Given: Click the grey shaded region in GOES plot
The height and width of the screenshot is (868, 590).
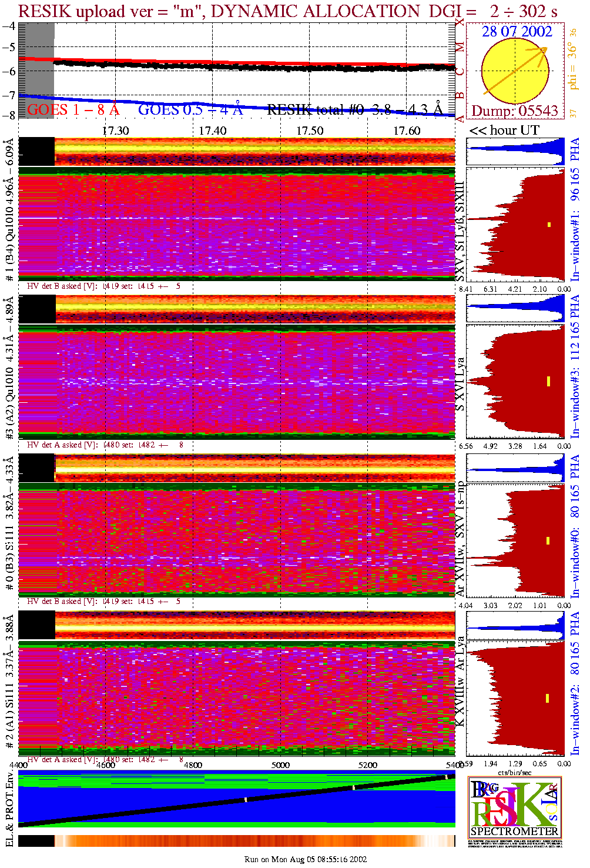Looking at the screenshot, I should pos(36,71).
